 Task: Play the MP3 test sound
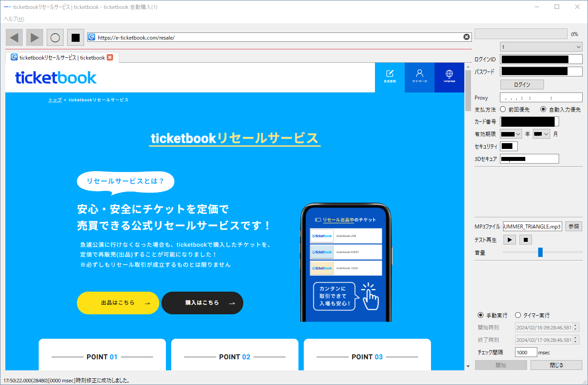509,240
